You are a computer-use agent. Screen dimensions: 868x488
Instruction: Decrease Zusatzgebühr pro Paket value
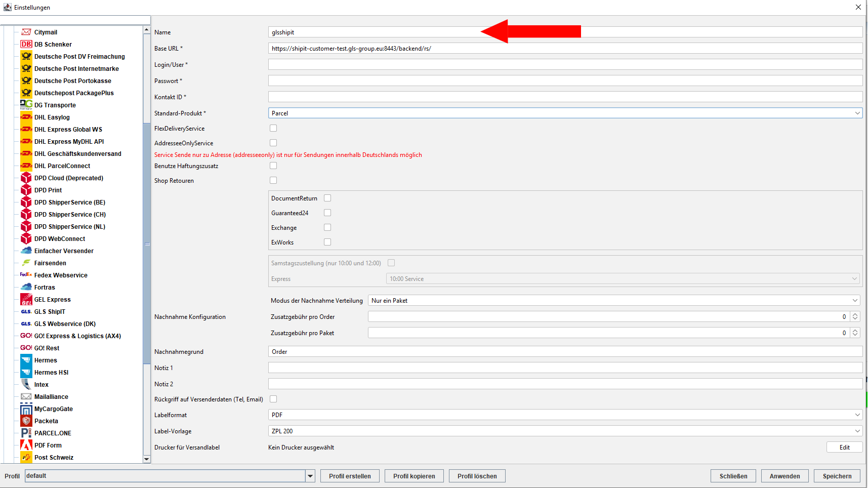855,335
